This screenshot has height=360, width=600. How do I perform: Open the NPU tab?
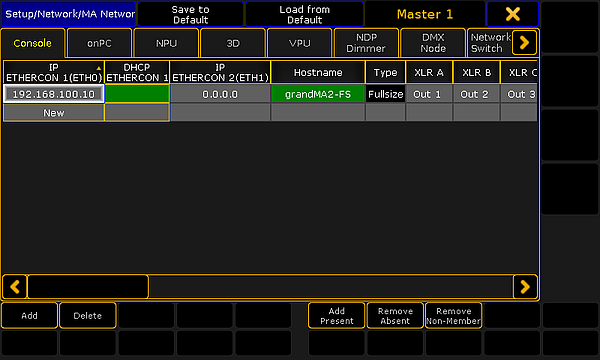coord(166,43)
